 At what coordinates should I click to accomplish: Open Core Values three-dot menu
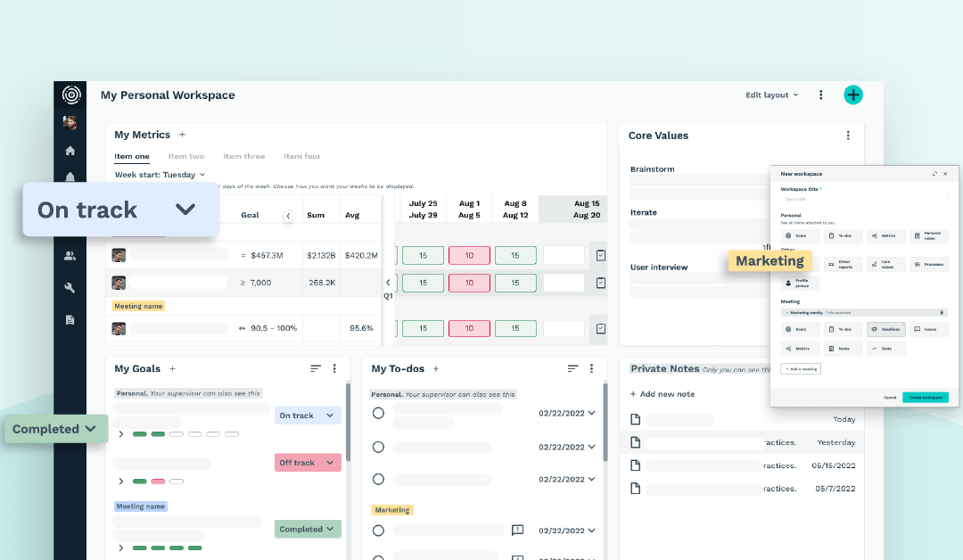[x=848, y=136]
